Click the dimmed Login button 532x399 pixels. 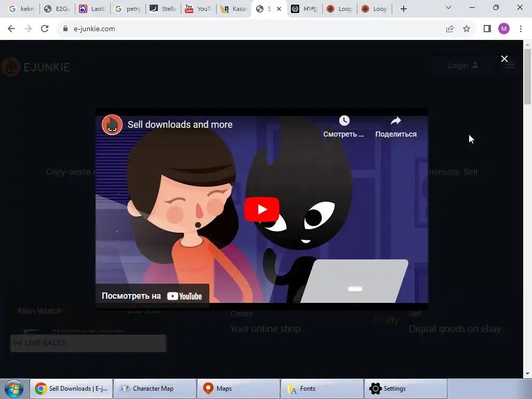[x=463, y=65]
